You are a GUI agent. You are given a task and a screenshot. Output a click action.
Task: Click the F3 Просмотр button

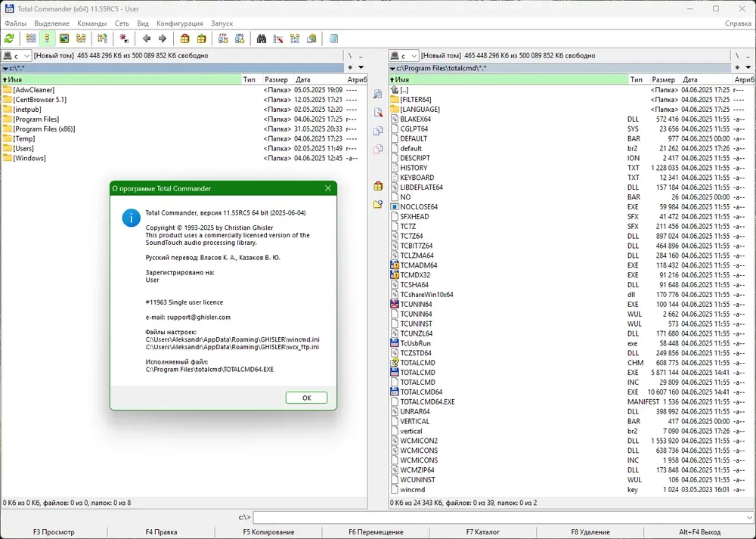pyautogui.click(x=54, y=531)
